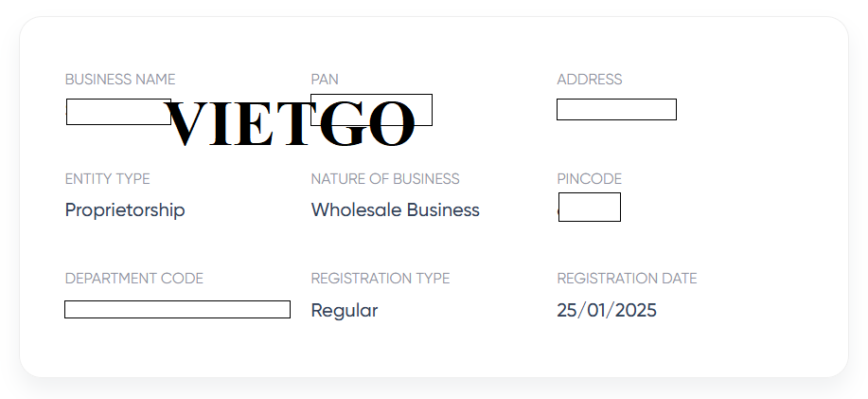This screenshot has height=399, width=868.
Task: Click the Proprietorship entity type value
Action: click(x=125, y=210)
